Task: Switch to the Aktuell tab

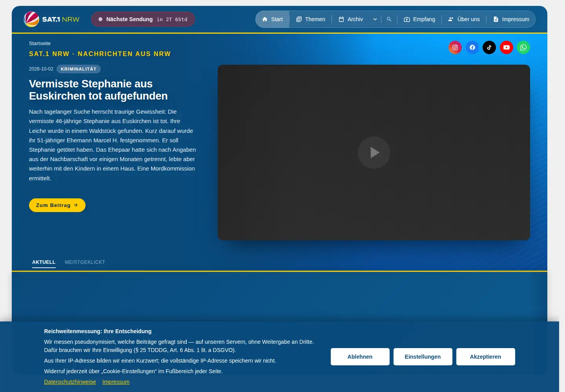Action: (44, 262)
